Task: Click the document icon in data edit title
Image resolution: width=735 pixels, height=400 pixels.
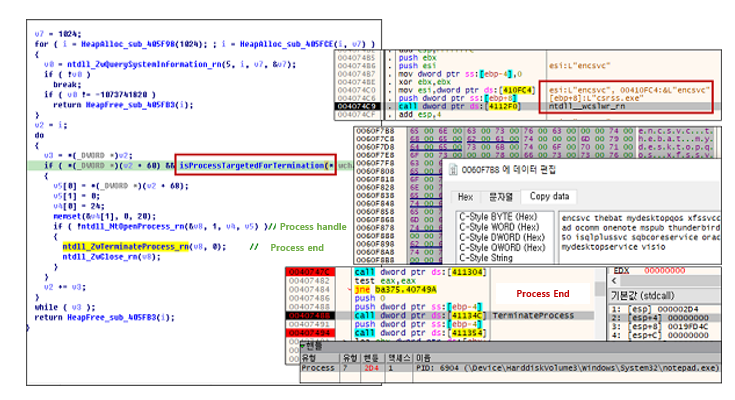Action: coord(453,170)
